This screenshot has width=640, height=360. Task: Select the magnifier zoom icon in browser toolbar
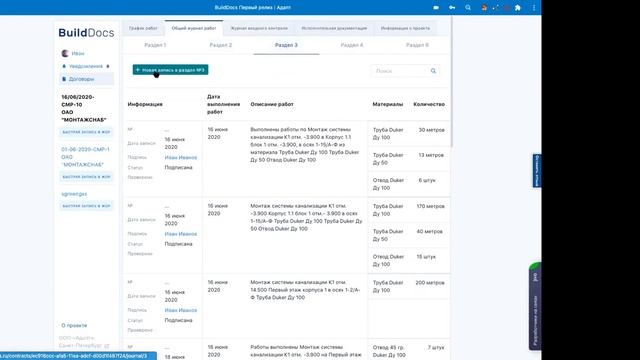point(468,7)
